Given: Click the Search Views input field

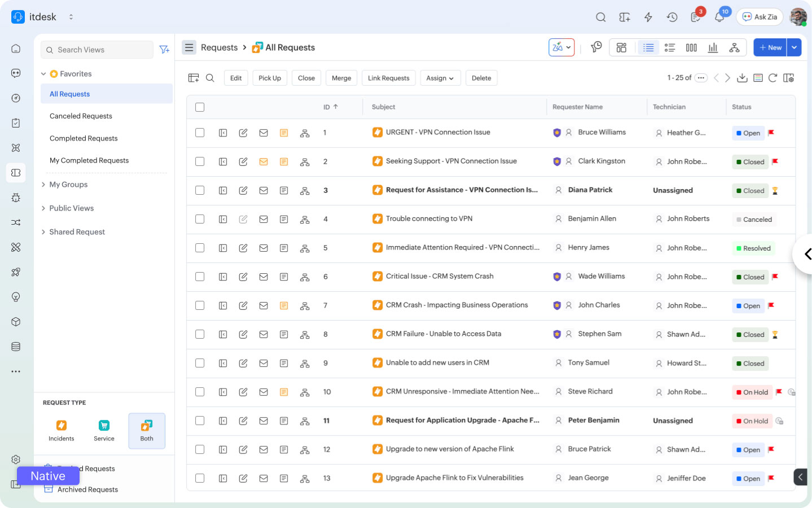Looking at the screenshot, I should coord(97,50).
